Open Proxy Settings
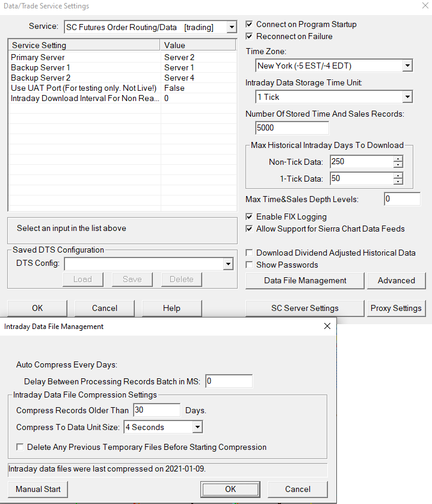Viewport: 432px width, 504px height. [397, 309]
